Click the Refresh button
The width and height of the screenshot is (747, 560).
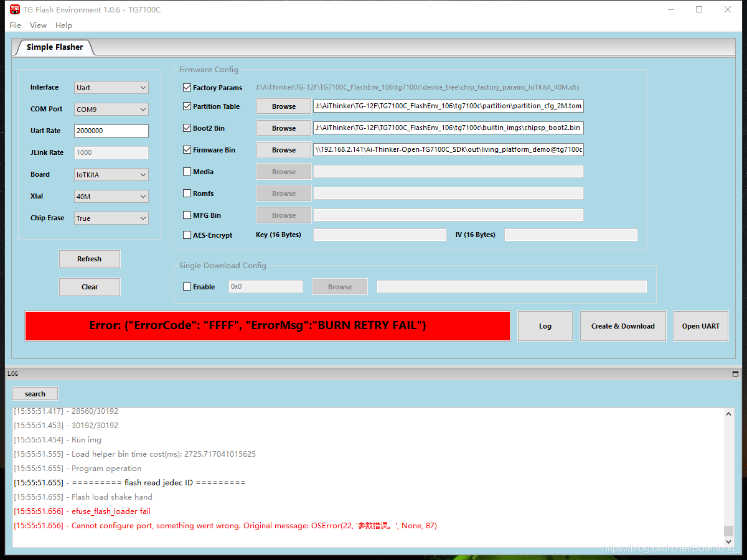point(90,259)
